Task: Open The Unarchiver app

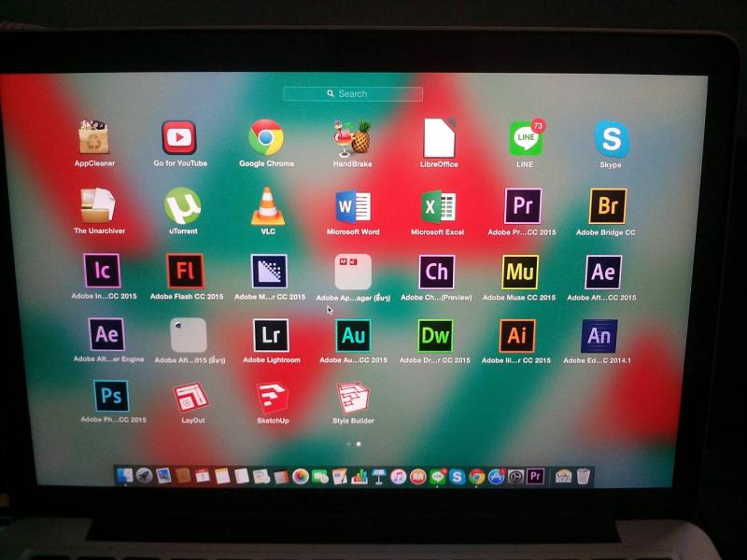Action: [98, 205]
